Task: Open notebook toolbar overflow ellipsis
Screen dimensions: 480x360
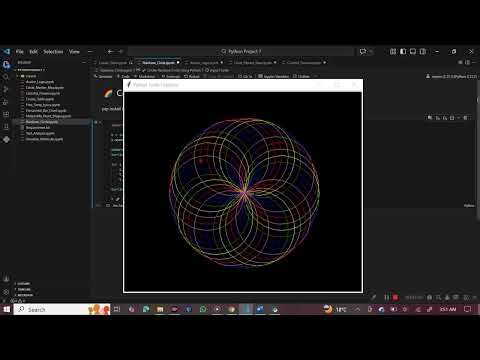Action: pyautogui.click(x=315, y=76)
